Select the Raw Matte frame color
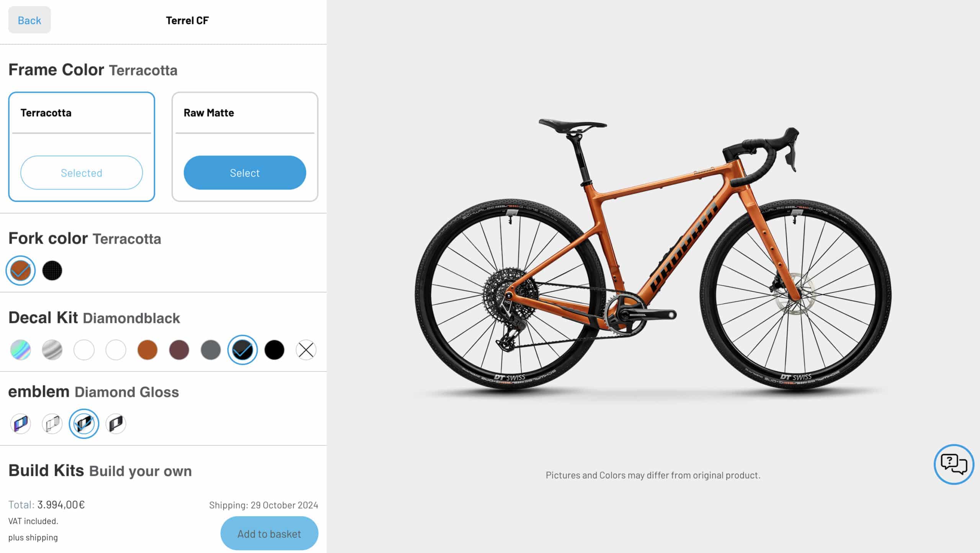 (245, 173)
